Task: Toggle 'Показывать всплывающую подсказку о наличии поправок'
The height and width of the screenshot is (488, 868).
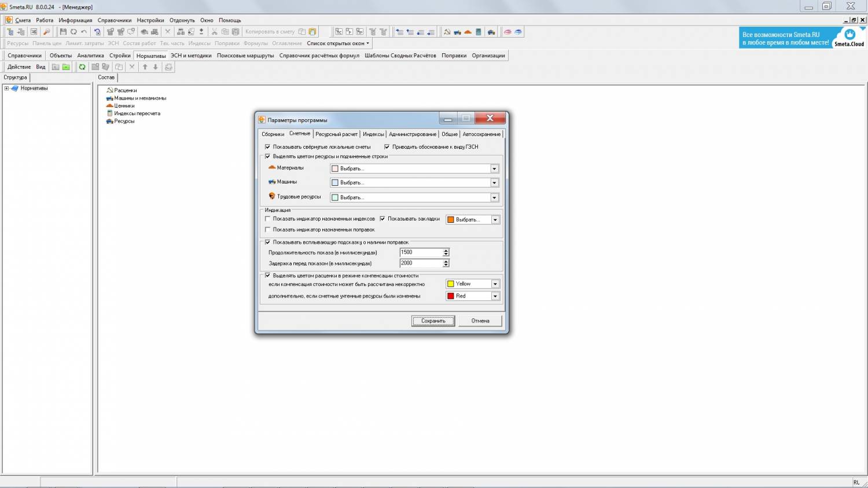Action: coord(267,243)
